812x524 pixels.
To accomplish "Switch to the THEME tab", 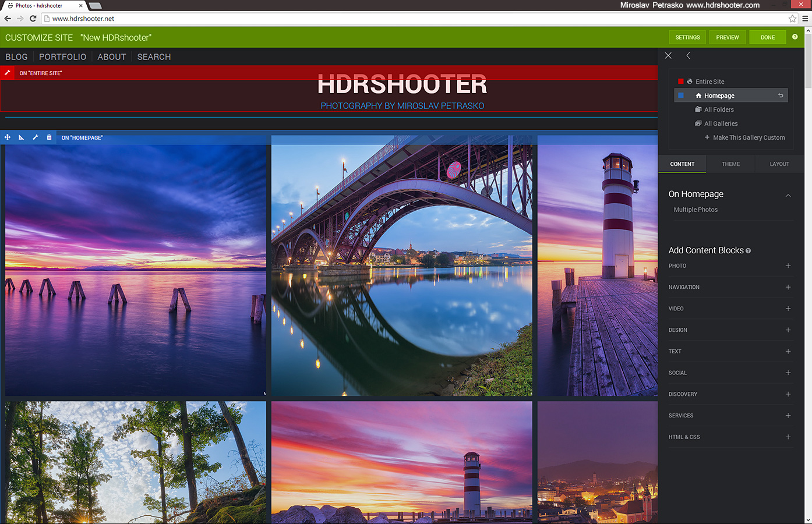I will tap(730, 164).
